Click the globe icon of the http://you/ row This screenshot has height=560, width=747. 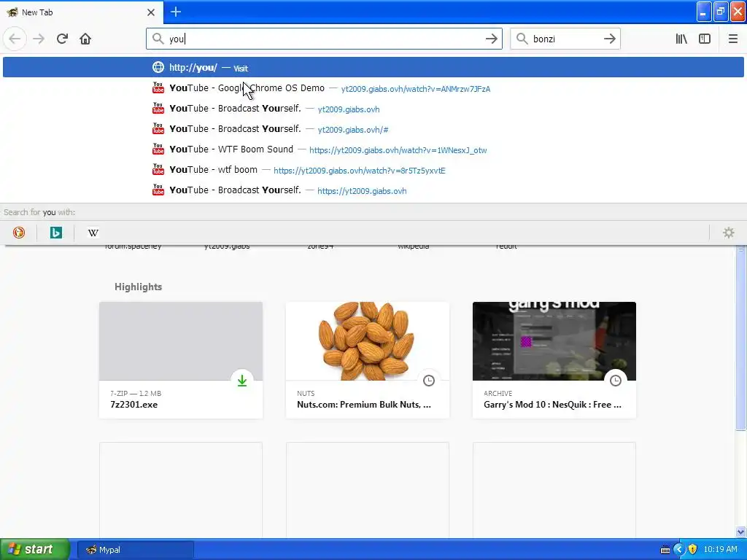coord(158,67)
